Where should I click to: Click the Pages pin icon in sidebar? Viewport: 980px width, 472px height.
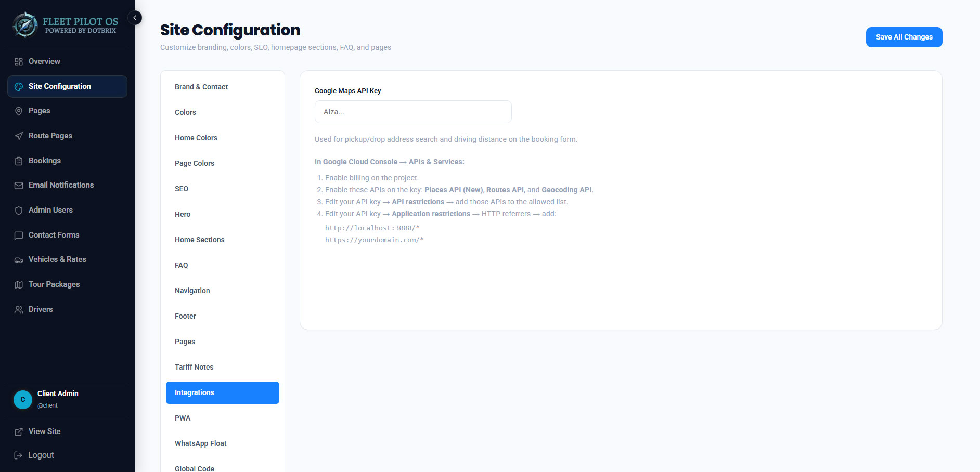[x=19, y=111]
